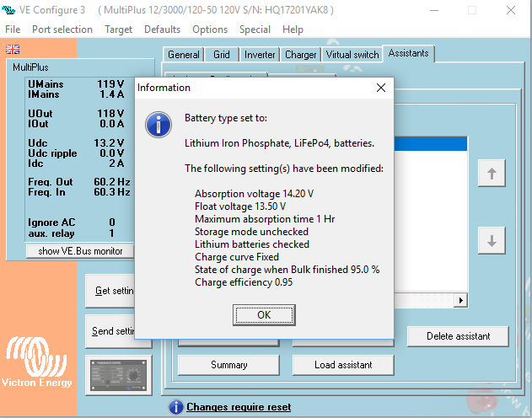Screen dimensions: 532x418
Task: Open the Target menu
Action: 118,29
